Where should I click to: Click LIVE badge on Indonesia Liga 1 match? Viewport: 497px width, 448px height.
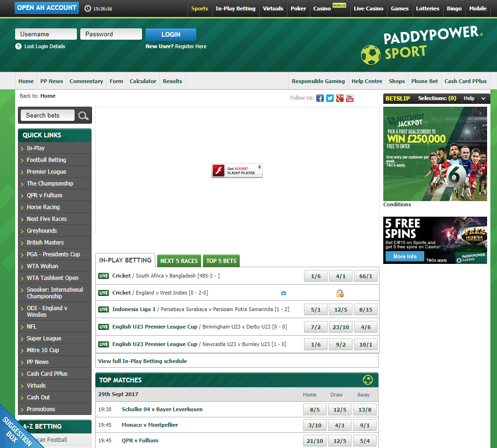pos(104,310)
